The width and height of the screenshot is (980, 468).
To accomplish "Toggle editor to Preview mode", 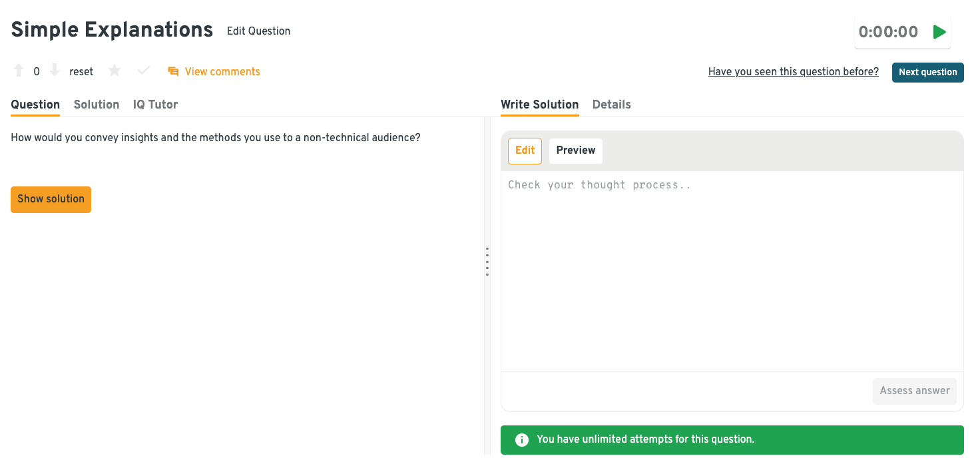I will 575,150.
